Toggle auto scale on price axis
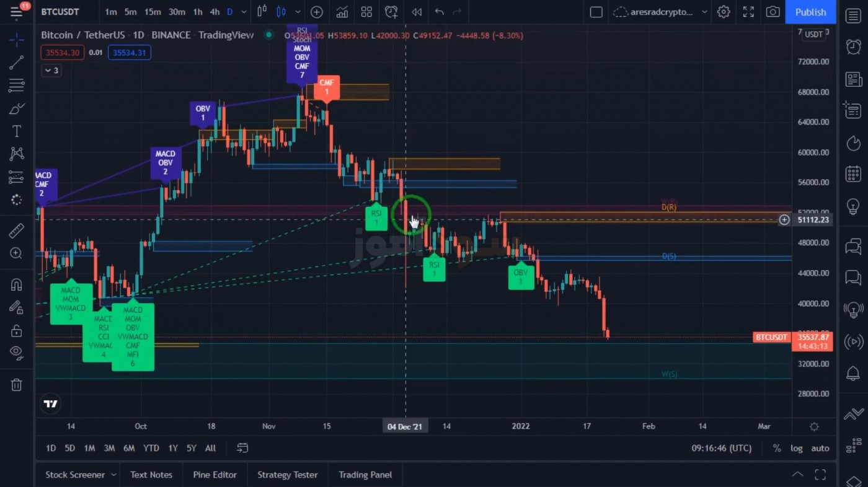The width and height of the screenshot is (868, 487). click(x=820, y=448)
